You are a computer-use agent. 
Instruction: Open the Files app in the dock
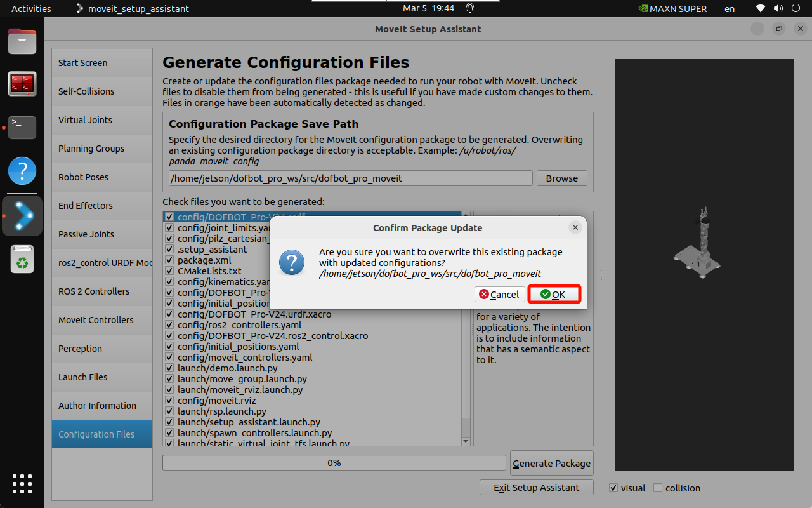click(22, 41)
